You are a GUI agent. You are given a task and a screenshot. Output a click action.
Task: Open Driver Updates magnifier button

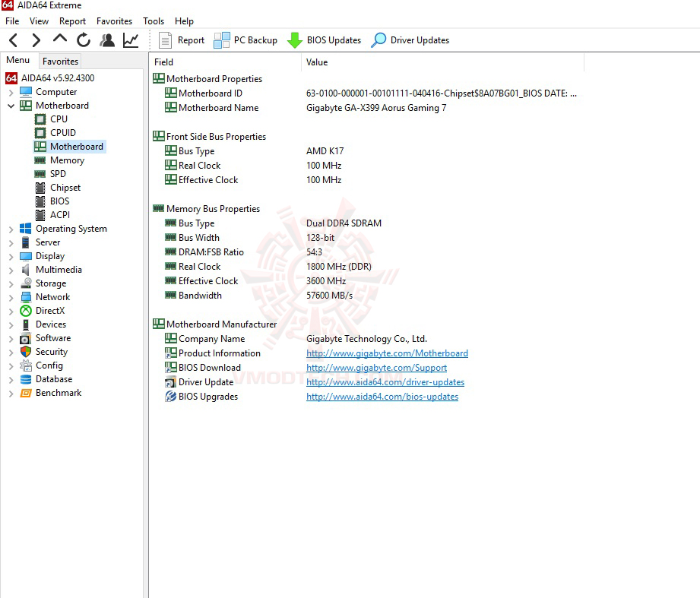(410, 40)
